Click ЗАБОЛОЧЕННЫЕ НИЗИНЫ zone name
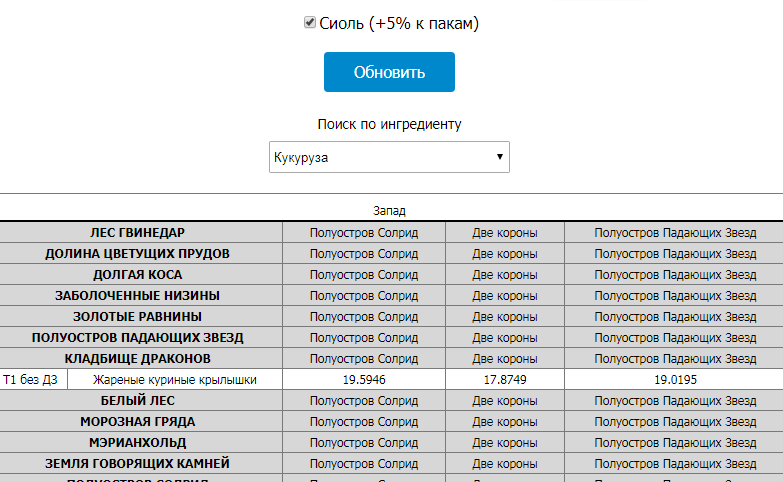Viewport: 783px width, 482px height. click(x=138, y=296)
